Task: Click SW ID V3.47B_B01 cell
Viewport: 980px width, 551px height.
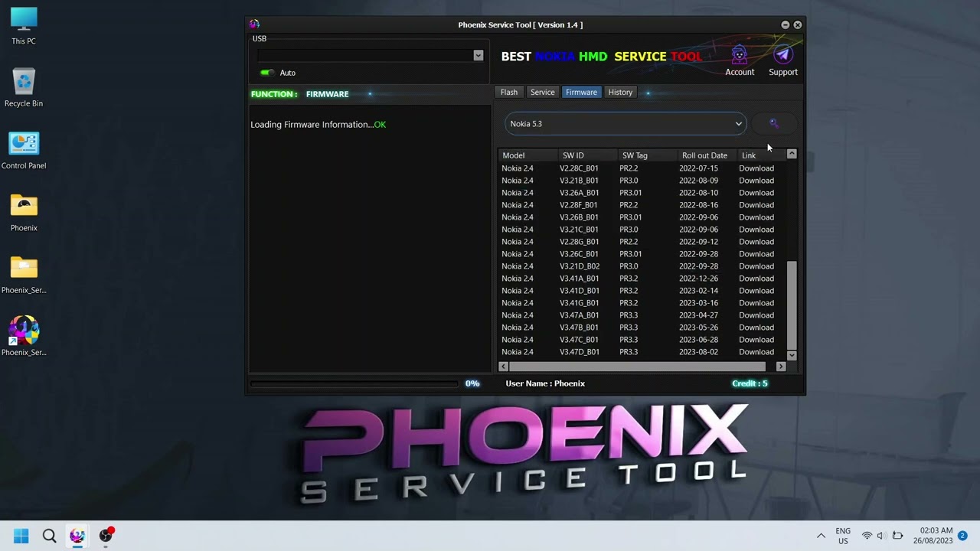Action: click(580, 328)
